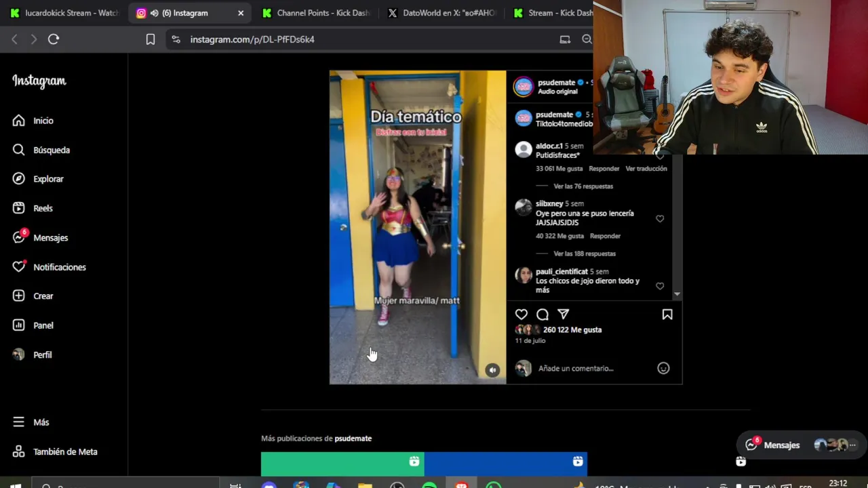Reply to aldoc.r.1's comment

click(604, 169)
